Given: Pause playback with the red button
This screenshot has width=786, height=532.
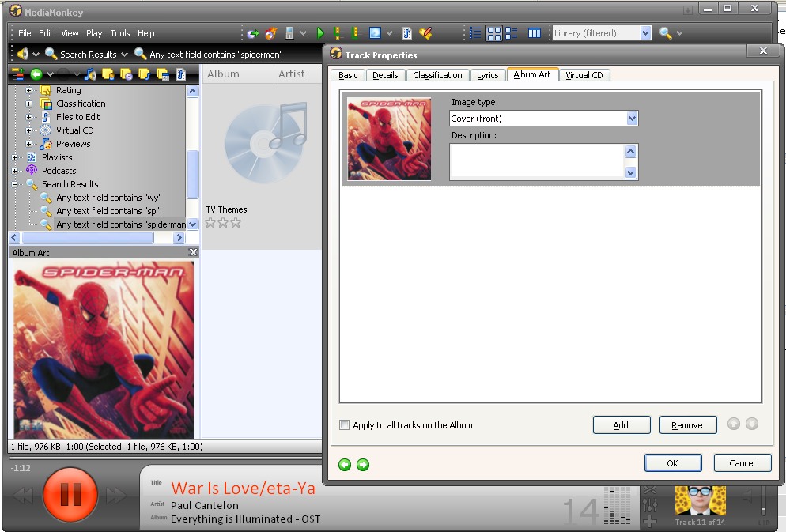Looking at the screenshot, I should pos(70,495).
